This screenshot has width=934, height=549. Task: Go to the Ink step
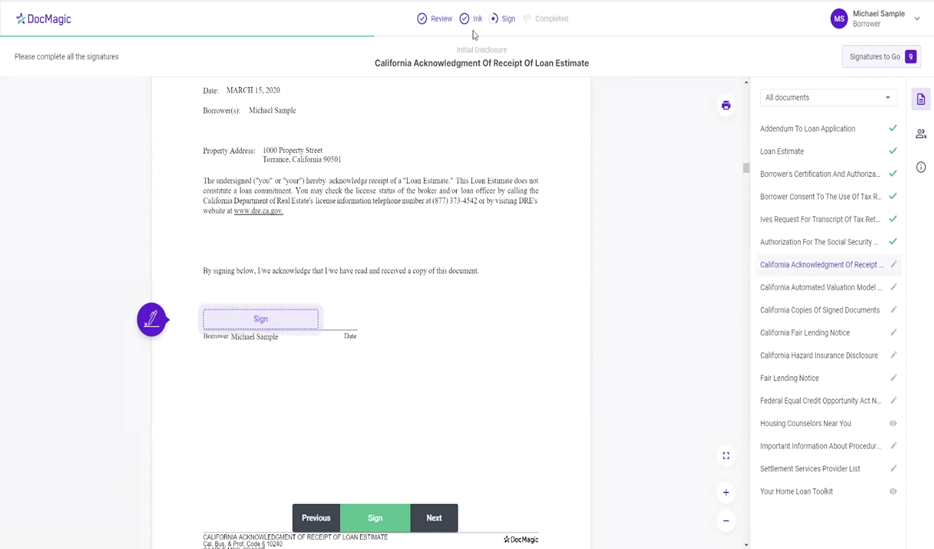click(471, 19)
